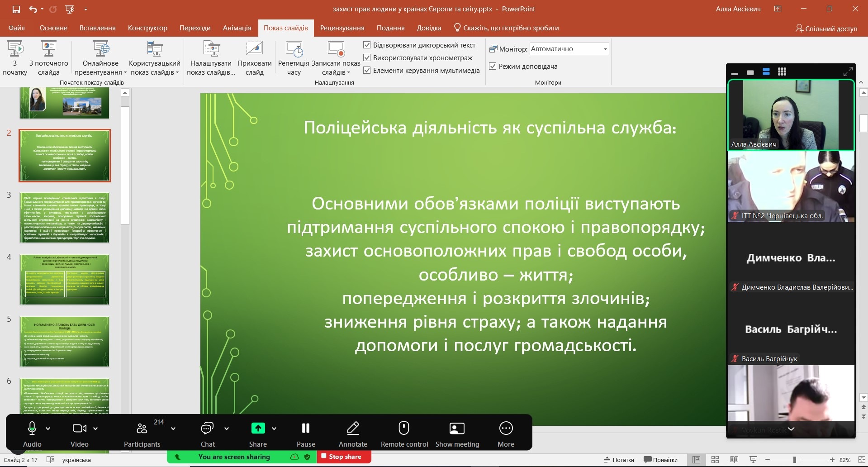868x467 pixels.
Task: Click the Нотатки button in status bar
Action: tap(619, 460)
